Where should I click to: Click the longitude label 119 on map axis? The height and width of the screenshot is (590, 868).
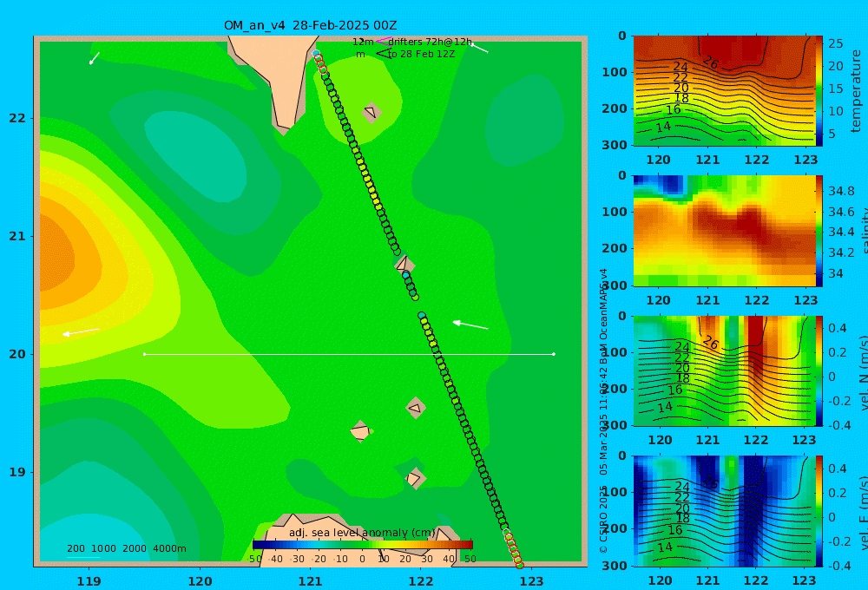[x=89, y=581]
